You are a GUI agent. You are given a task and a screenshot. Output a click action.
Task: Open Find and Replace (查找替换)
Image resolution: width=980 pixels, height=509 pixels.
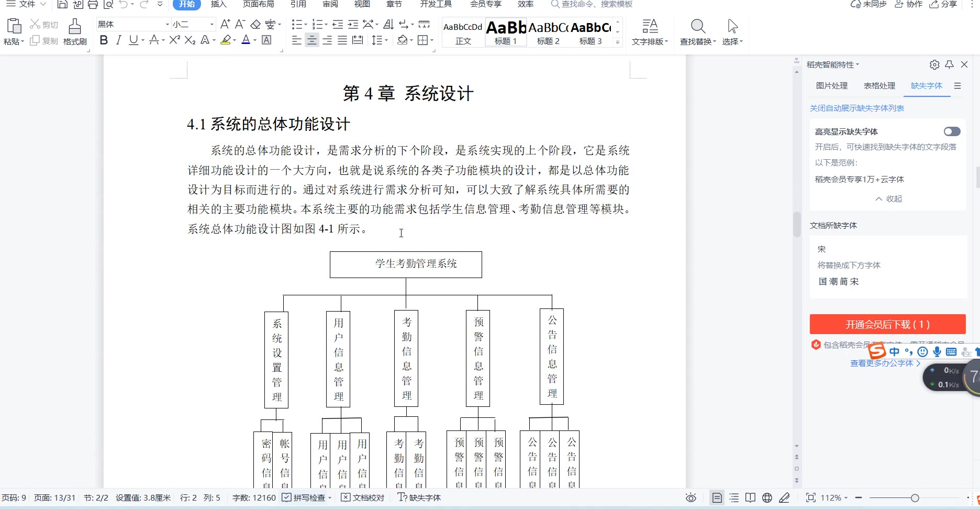click(x=697, y=32)
